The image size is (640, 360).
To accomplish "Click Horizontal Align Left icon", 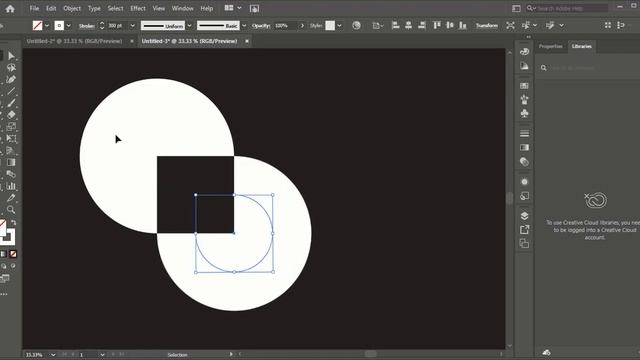I will 396,25.
